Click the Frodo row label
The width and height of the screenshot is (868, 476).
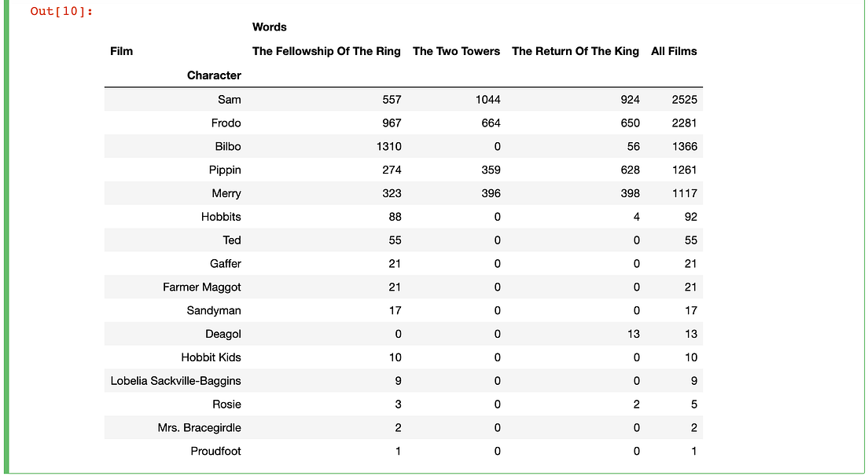click(226, 123)
